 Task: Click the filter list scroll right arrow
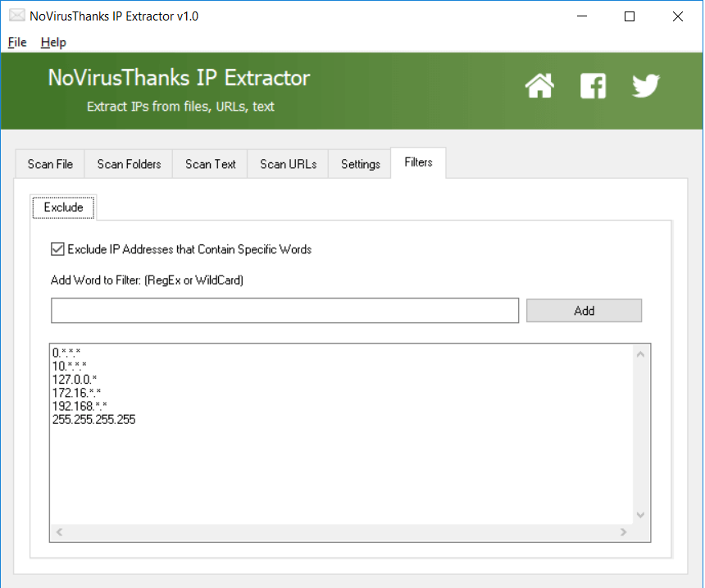pyautogui.click(x=623, y=532)
